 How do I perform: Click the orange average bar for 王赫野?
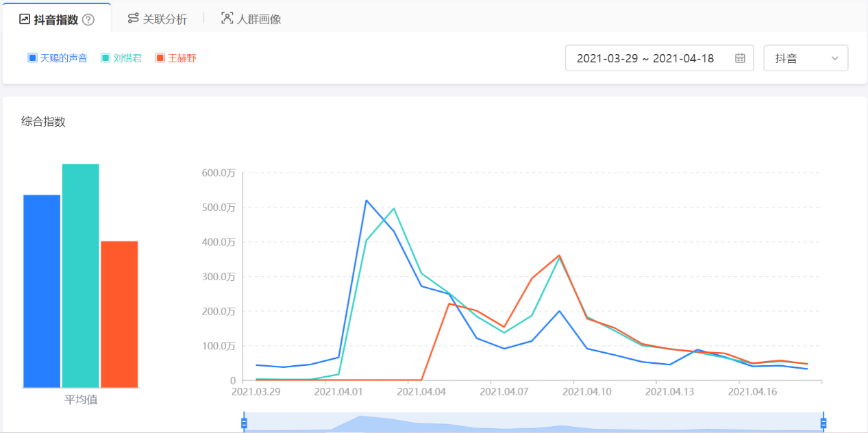(119, 314)
